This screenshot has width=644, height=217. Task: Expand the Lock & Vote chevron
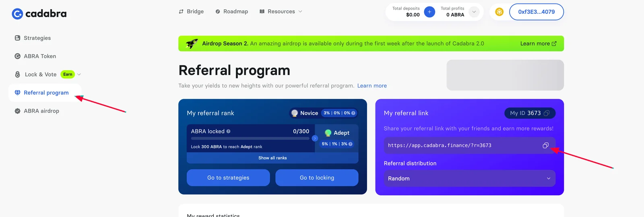79,74
